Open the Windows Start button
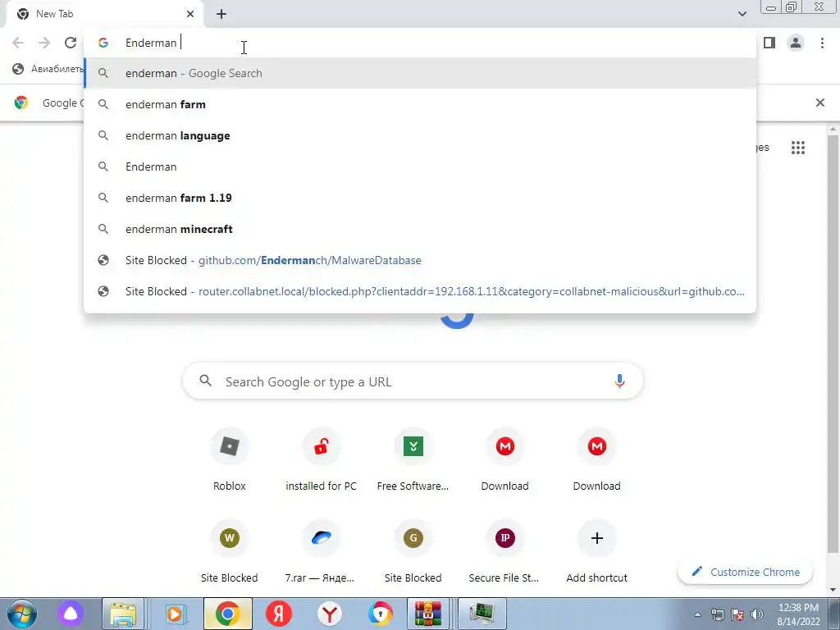This screenshot has width=840, height=630. coord(22,614)
